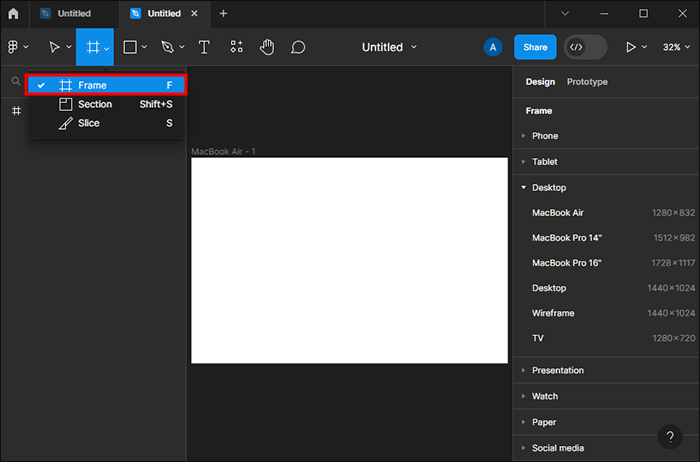Click the Home icon in tab bar

coord(13,14)
